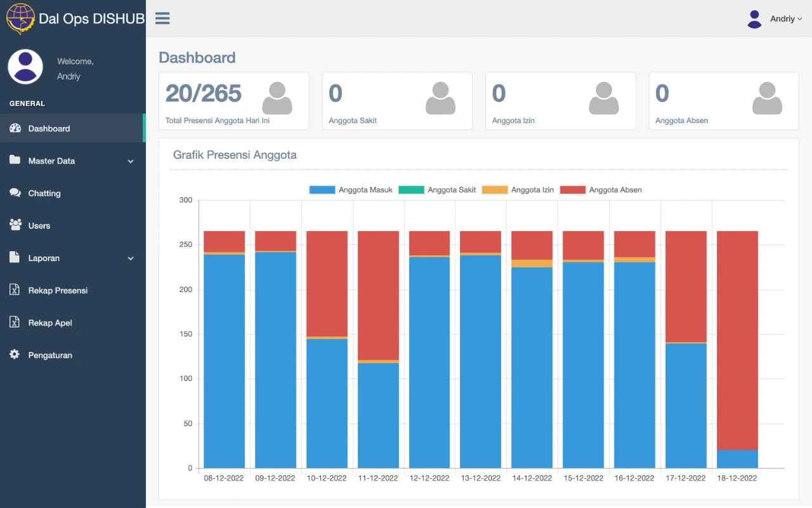Open the Chatting menu item
Screen dimensions: 812x508
tap(44, 193)
